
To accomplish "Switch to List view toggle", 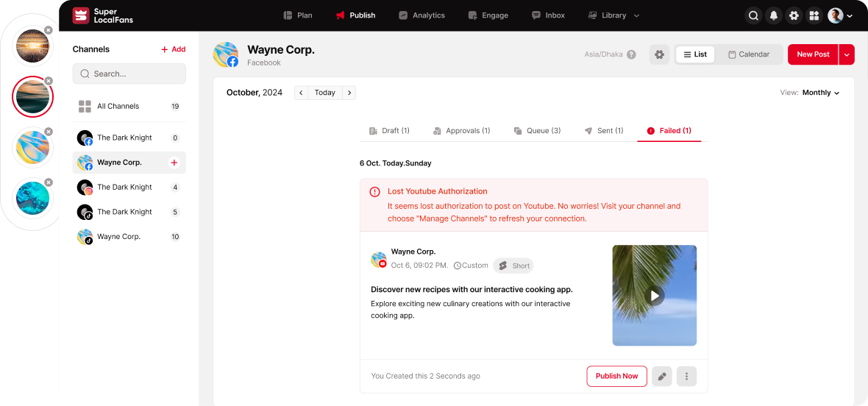I will click(x=695, y=54).
